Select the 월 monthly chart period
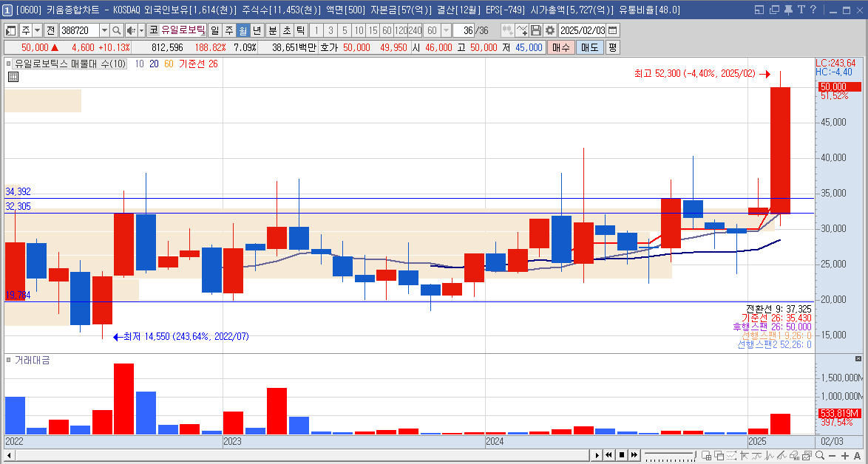This screenshot has height=464, width=868. pyautogui.click(x=243, y=30)
